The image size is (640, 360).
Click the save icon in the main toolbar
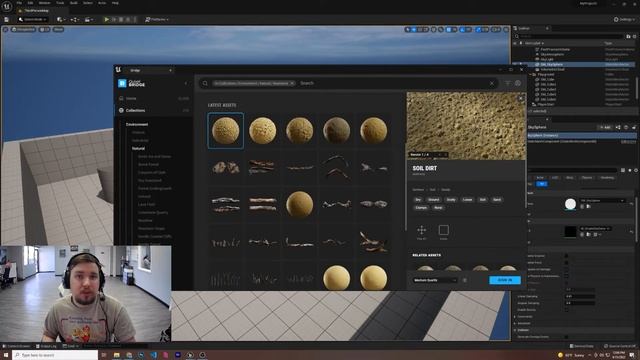click(x=7, y=19)
